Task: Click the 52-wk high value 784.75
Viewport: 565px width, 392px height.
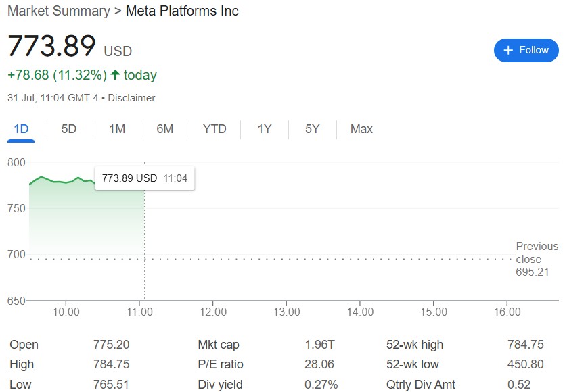Action: point(525,345)
